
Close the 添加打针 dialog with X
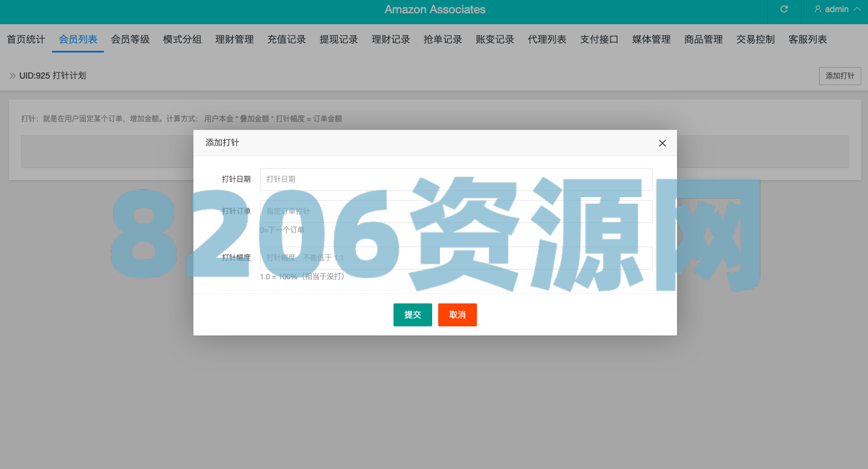(662, 143)
